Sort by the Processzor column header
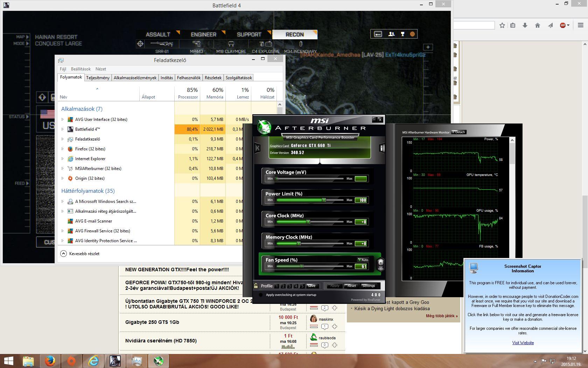588x368 pixels. [188, 93]
